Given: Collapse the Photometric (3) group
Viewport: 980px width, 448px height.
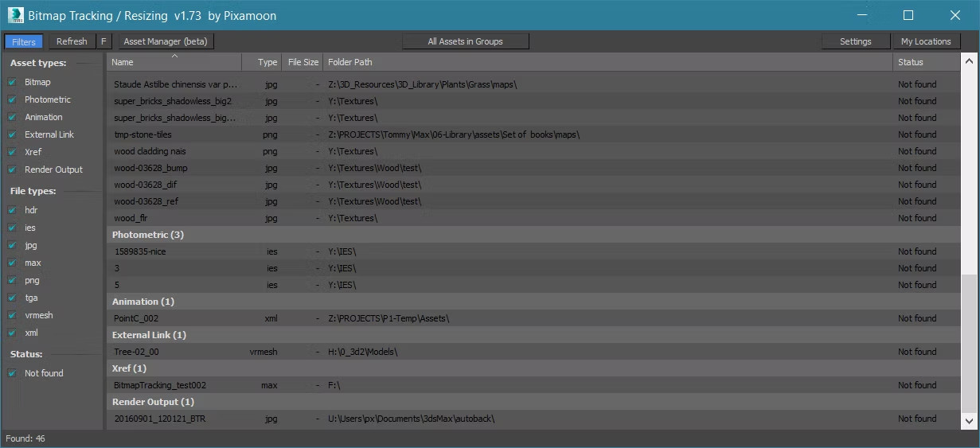Looking at the screenshot, I should 533,235.
